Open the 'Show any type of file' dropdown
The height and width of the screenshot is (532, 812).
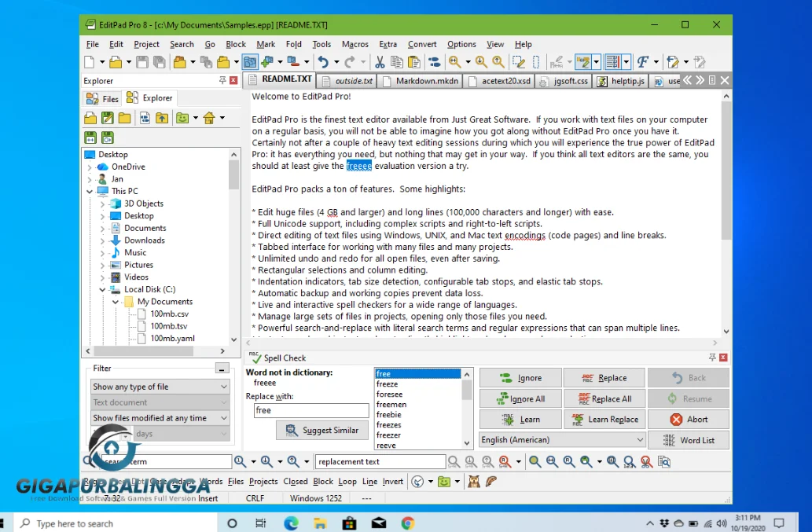[160, 387]
